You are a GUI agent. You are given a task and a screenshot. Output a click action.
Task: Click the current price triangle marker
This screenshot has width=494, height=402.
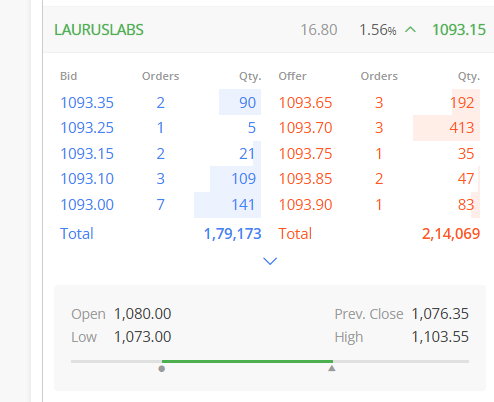332,368
